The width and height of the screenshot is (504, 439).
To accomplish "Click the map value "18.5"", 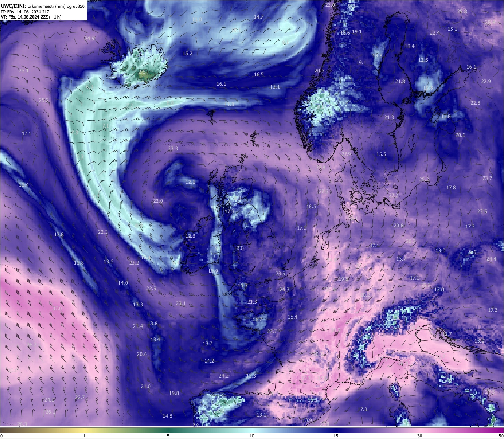I will 311,206.
